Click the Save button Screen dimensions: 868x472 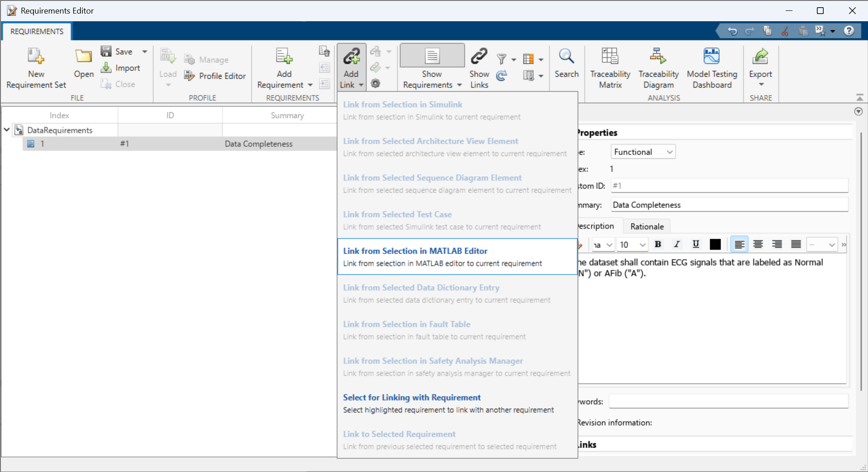tap(118, 51)
